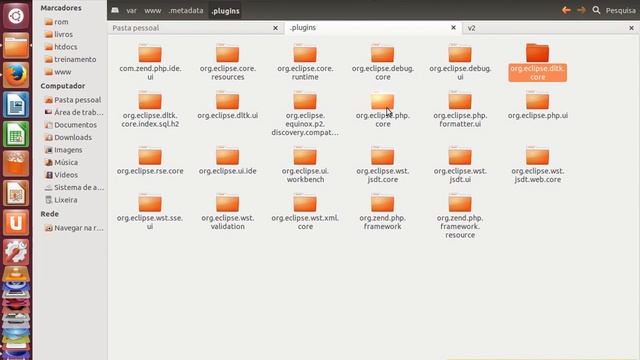This screenshot has width=640, height=360.
Task: Open the org.eclipse.wst.jsdt.web.core folder
Action: (x=538, y=164)
